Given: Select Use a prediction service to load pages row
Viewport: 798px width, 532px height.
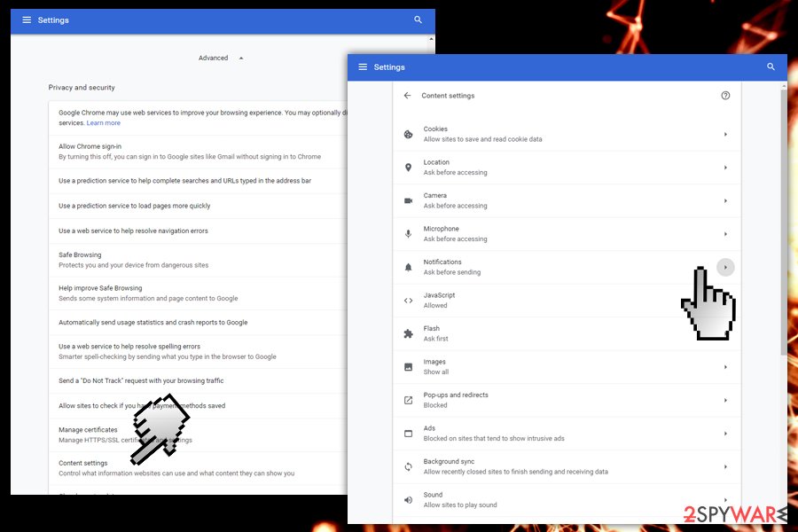Looking at the screenshot, I should click(x=198, y=206).
